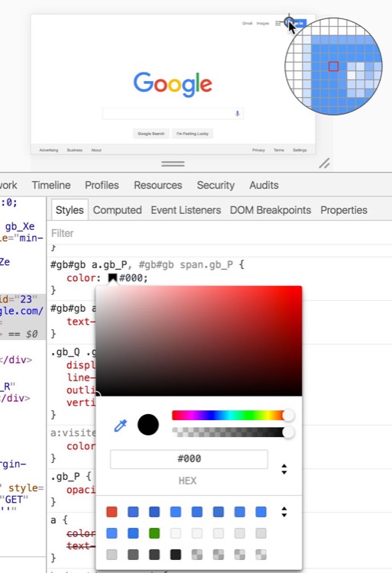Click the Google Search button in preview
Viewport: 392px width, 573px height.
coord(151,134)
